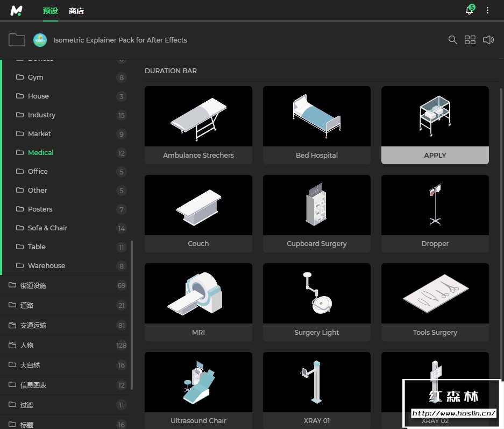
Task: Select the Medical subfolder
Action: [x=41, y=152]
